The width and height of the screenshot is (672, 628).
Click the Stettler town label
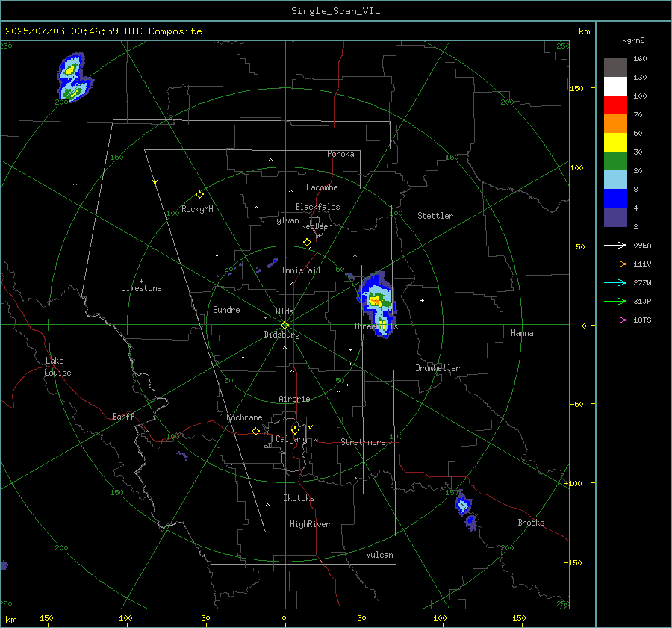tap(435, 216)
